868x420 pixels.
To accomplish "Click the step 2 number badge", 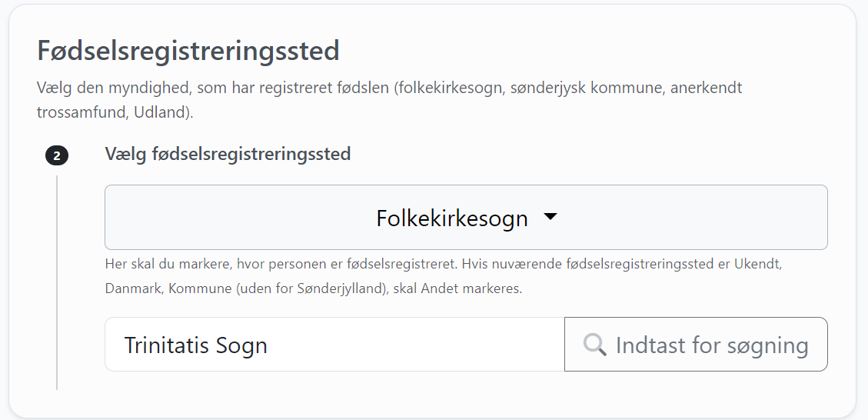I will point(57,155).
